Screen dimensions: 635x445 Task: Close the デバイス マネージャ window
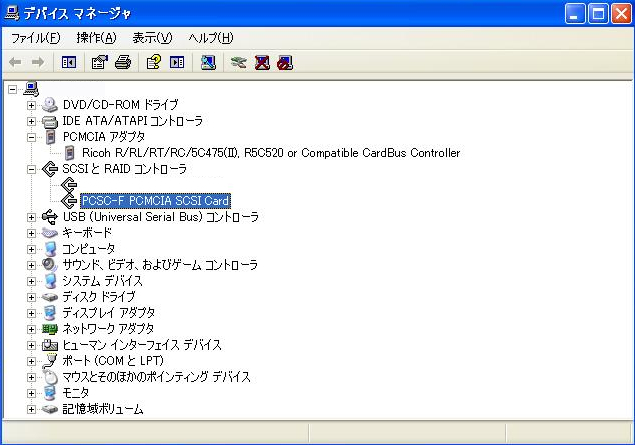[621, 13]
